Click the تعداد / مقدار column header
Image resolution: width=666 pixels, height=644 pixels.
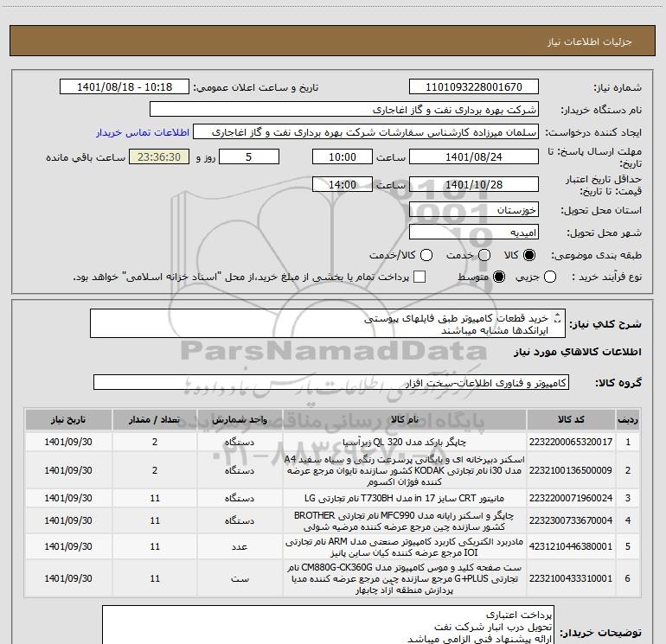[155, 420]
